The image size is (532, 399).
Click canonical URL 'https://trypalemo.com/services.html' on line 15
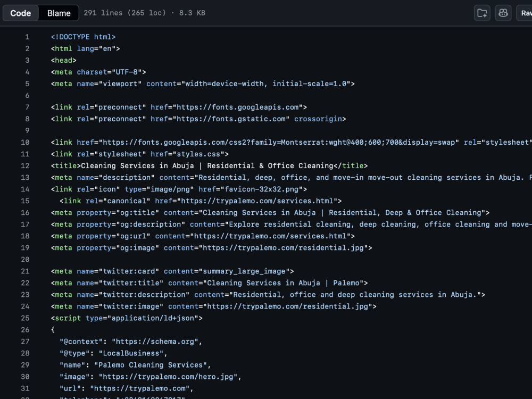257,201
